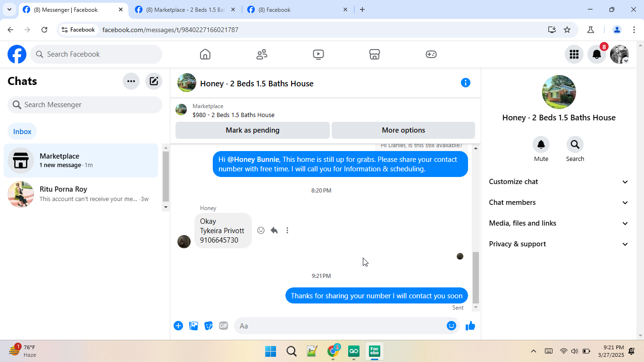Open the Marketplace icon in top navigation

click(x=375, y=54)
